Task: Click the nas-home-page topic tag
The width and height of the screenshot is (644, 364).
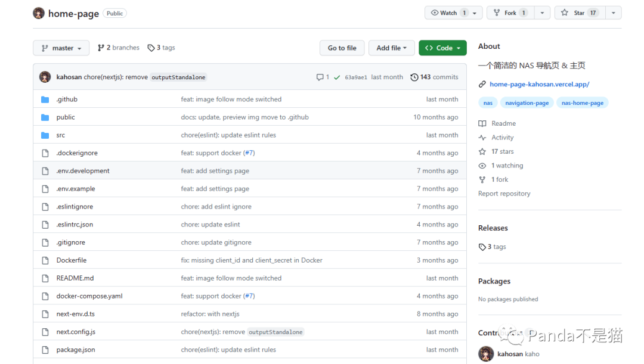Action: [x=583, y=103]
